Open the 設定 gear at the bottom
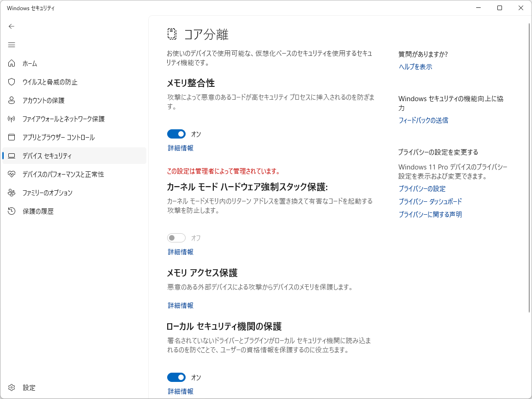Screen dimensions: 532x399 tap(12, 387)
